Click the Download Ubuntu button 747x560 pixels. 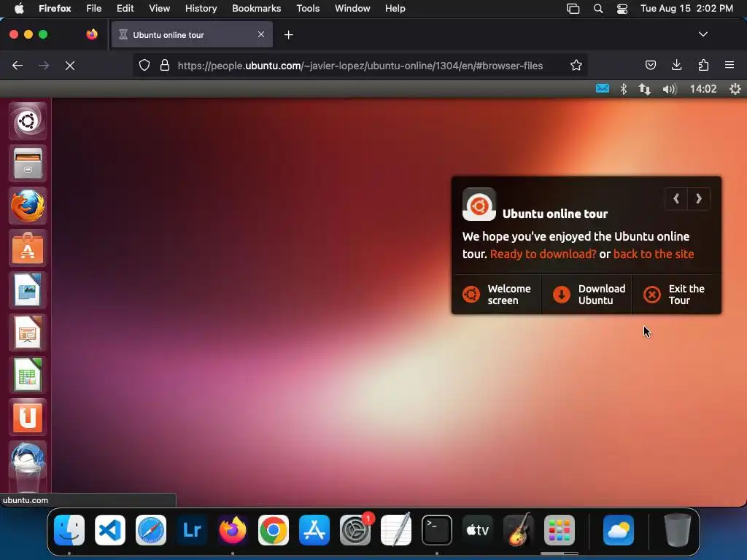pyautogui.click(x=587, y=295)
